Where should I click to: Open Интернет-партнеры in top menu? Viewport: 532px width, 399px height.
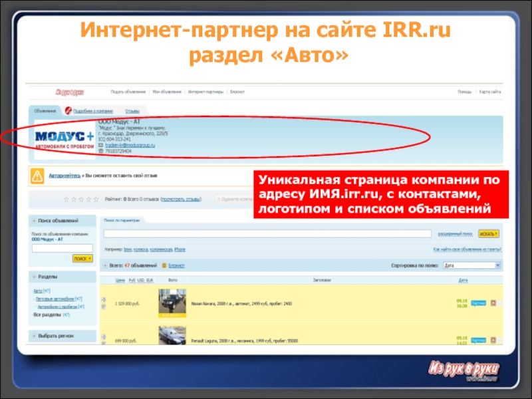[x=205, y=92]
